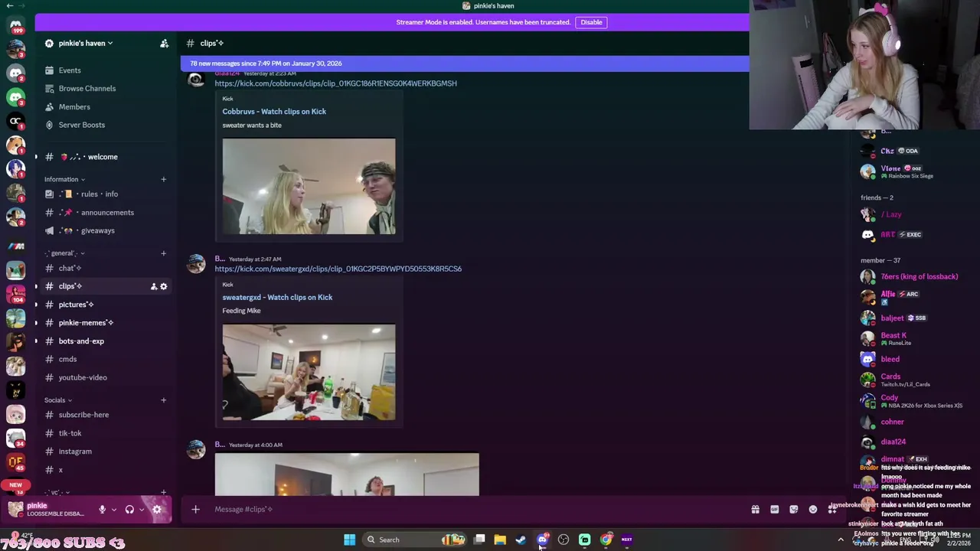Image resolution: width=980 pixels, height=551 pixels.
Task: Open the cmds channel
Action: click(67, 359)
